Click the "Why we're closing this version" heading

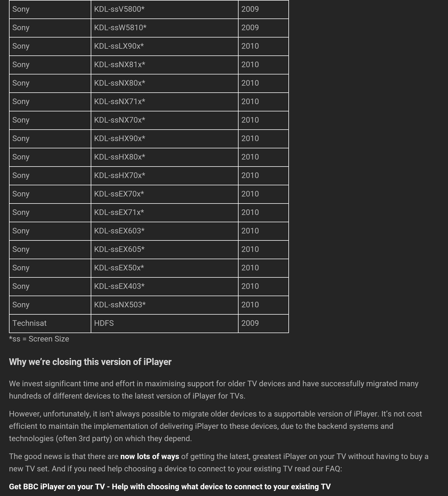(90, 362)
